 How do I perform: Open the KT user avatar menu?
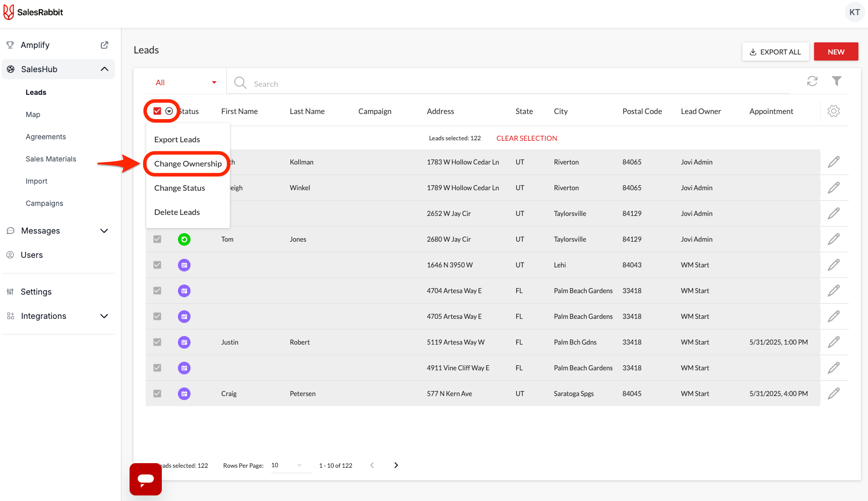click(854, 12)
